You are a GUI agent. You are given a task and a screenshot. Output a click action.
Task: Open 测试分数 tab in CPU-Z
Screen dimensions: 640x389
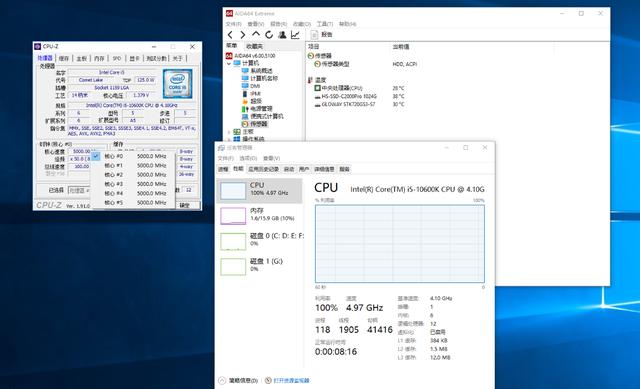pos(156,58)
